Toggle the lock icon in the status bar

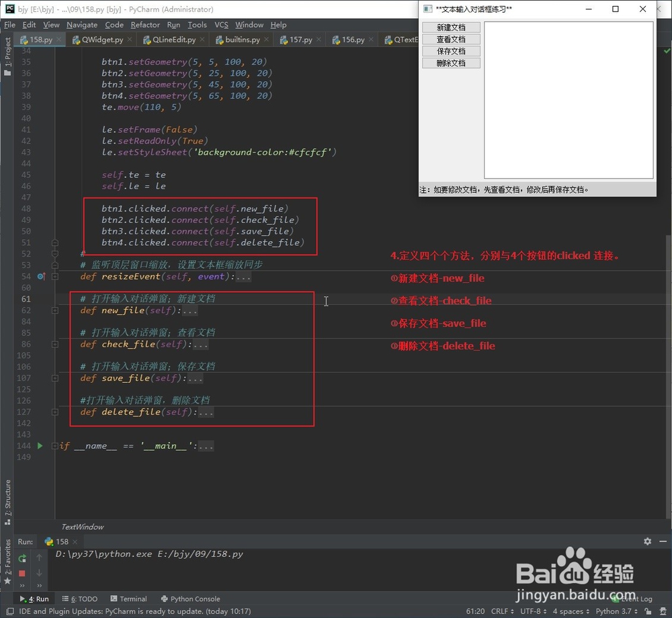click(648, 611)
